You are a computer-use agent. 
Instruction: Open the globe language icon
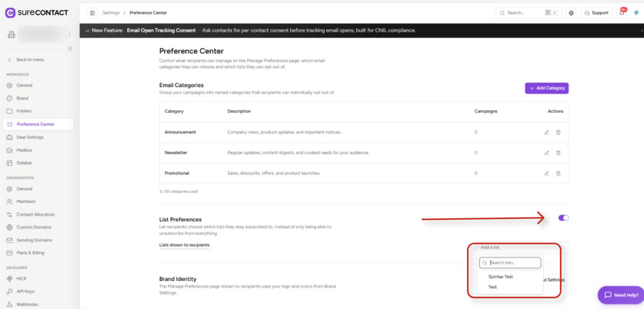point(571,13)
